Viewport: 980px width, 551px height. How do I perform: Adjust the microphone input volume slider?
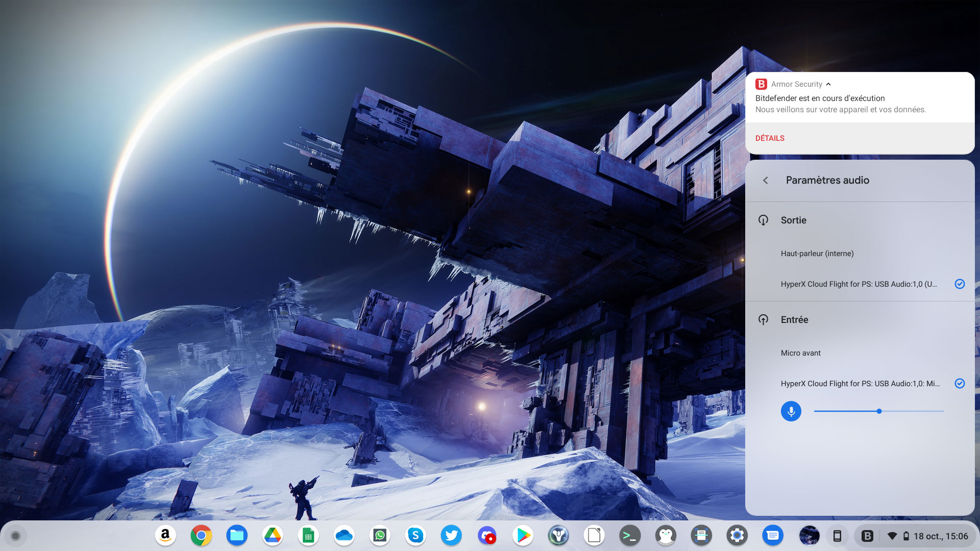click(x=879, y=411)
